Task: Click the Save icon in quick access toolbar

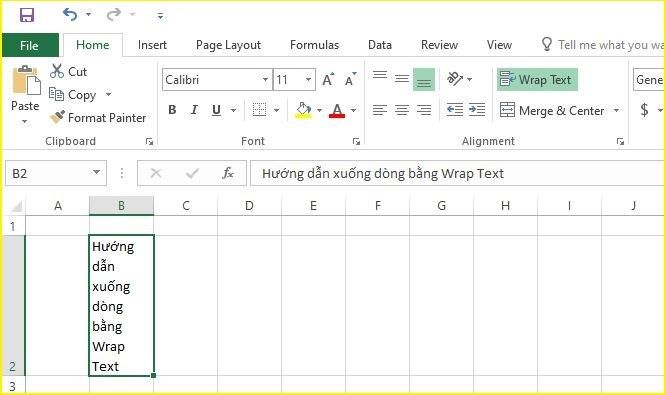Action: [x=27, y=15]
